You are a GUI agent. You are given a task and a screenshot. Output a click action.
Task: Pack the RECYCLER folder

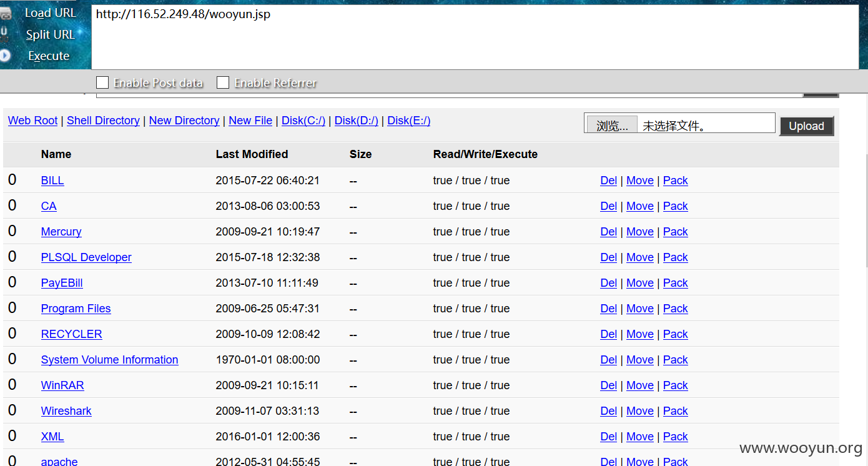click(676, 334)
